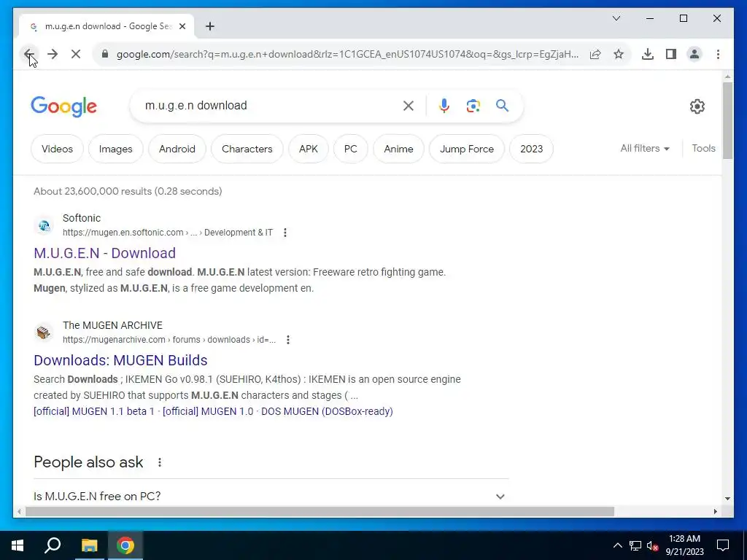Open the Windows notification center
Screen dimensions: 747x560
click(723, 545)
